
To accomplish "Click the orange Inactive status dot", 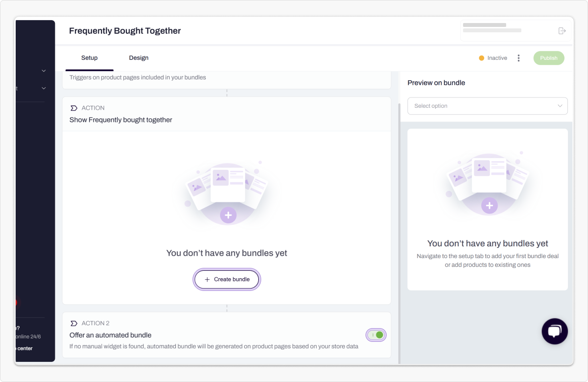I will (x=481, y=58).
